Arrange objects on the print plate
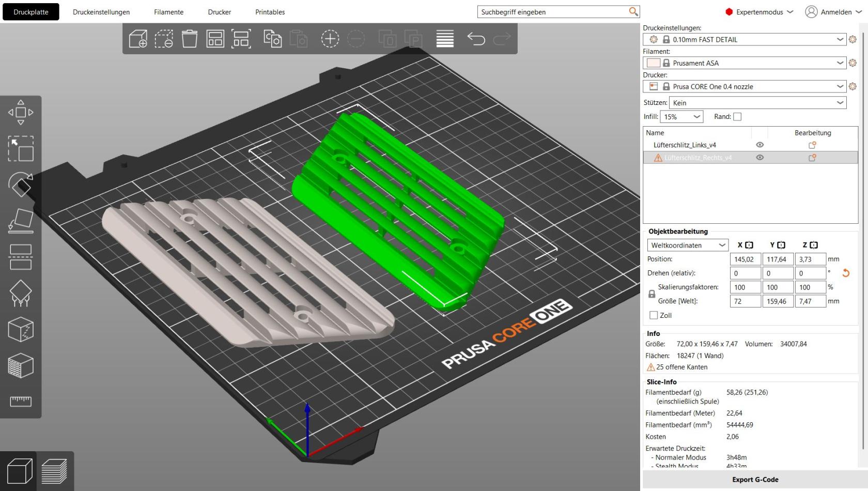The width and height of the screenshot is (868, 491). (x=215, y=39)
